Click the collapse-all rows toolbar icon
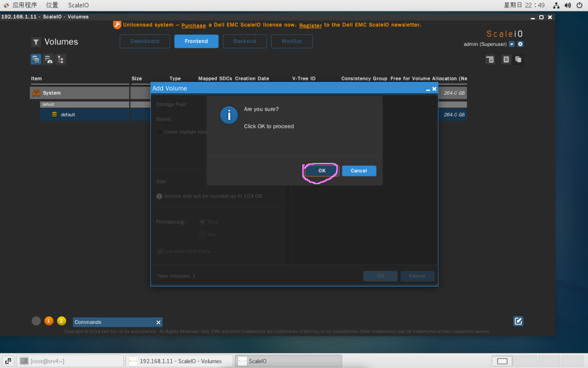The image size is (588, 368). pos(490,59)
